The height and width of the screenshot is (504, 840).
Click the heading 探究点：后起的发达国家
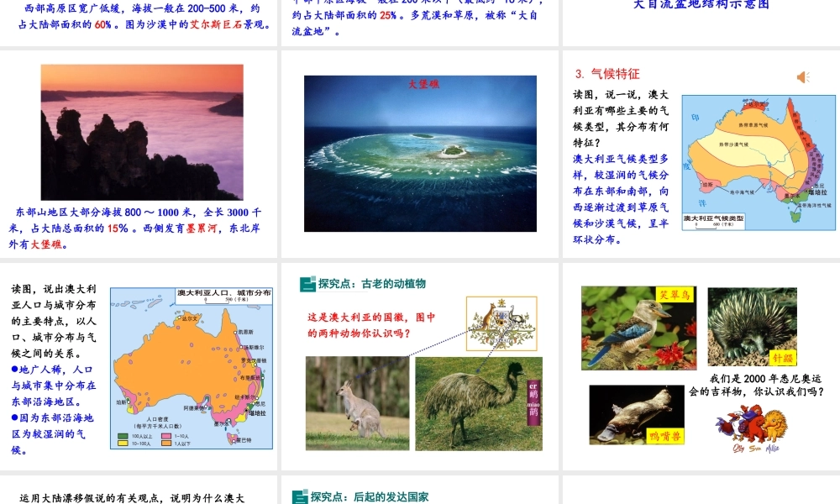pyautogui.click(x=369, y=496)
